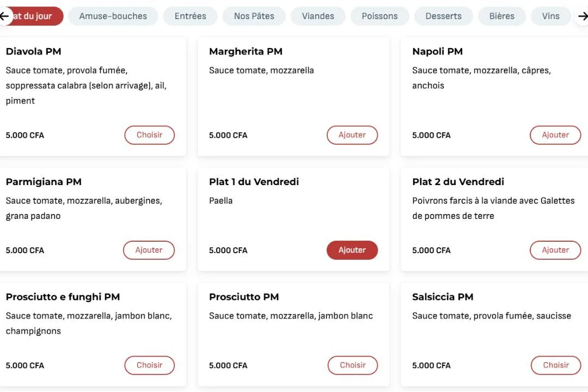Choose the Salsiccia PM pizza

(x=555, y=365)
